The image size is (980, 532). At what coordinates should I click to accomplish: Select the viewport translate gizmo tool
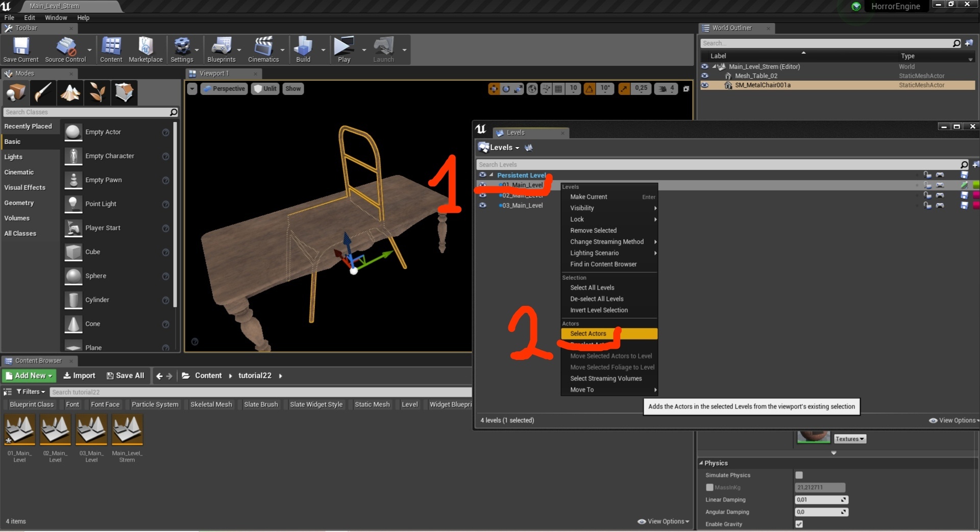tap(494, 89)
